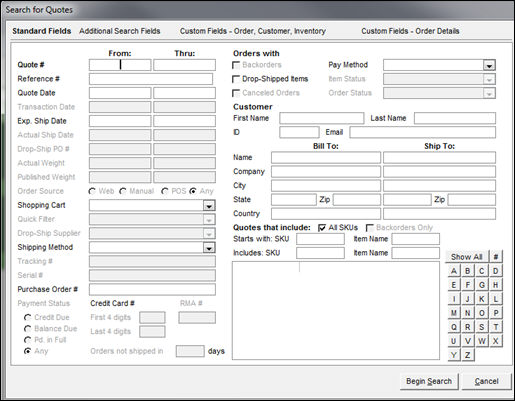
Task: Select the # filter button
Action: tap(496, 257)
